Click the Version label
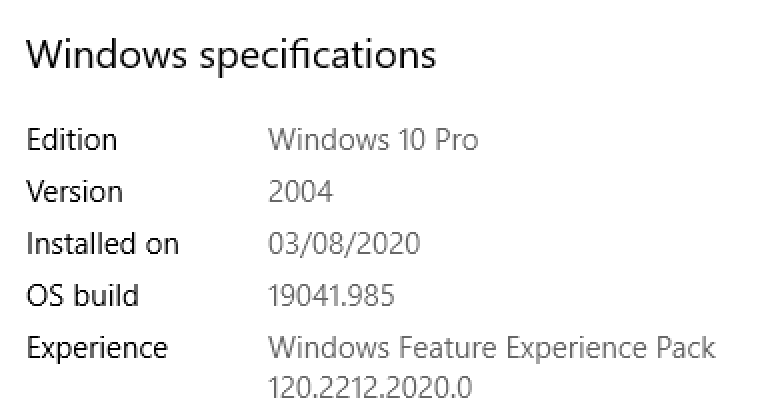The height and width of the screenshot is (416, 764). coord(74,192)
